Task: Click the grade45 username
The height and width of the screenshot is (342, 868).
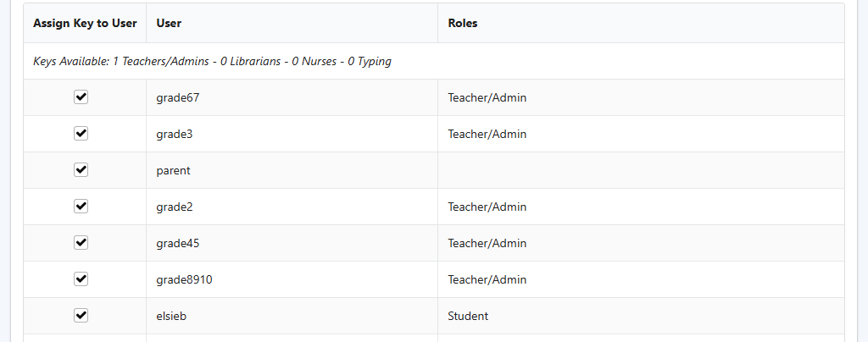Action: 177,243
